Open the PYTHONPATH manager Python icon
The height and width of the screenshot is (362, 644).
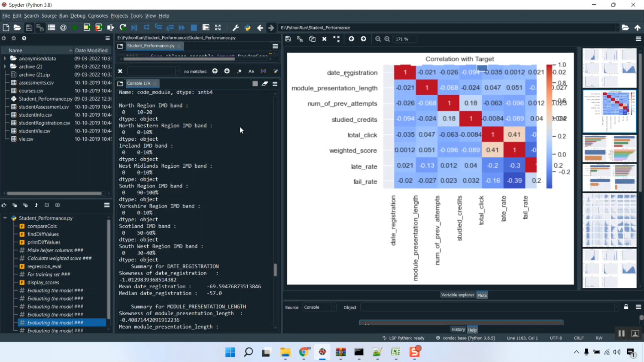tap(248, 27)
